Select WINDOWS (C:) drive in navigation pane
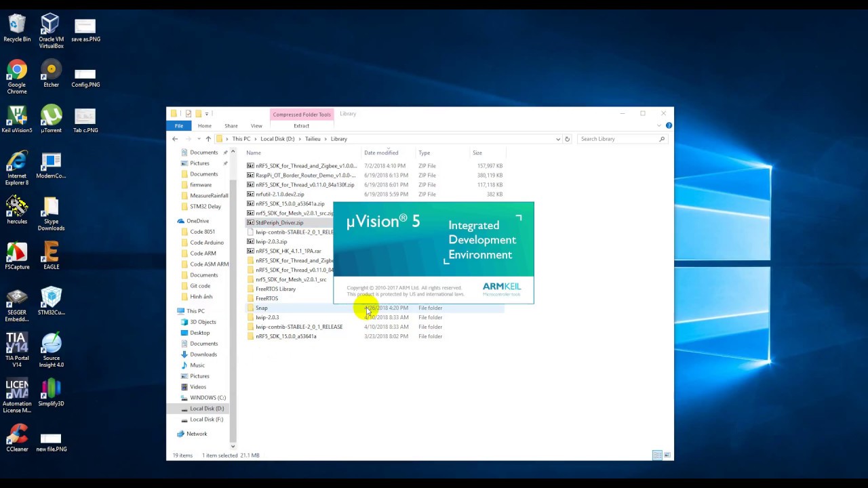Image resolution: width=868 pixels, height=488 pixels. [208, 398]
